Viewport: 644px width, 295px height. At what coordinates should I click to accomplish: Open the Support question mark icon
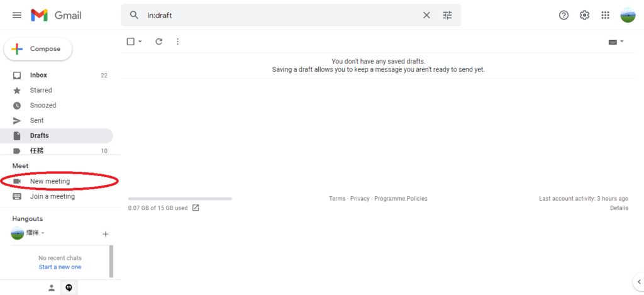pyautogui.click(x=563, y=15)
